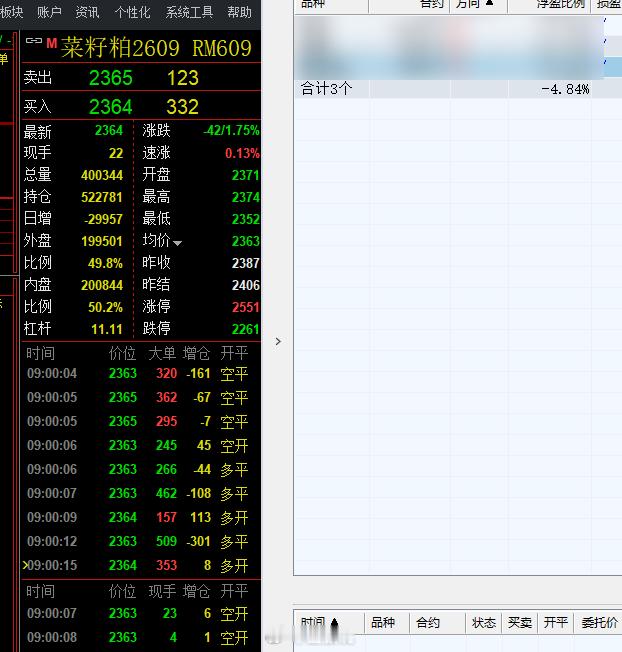Click the 昨收 value 2387
The height and width of the screenshot is (652, 622).
246,263
